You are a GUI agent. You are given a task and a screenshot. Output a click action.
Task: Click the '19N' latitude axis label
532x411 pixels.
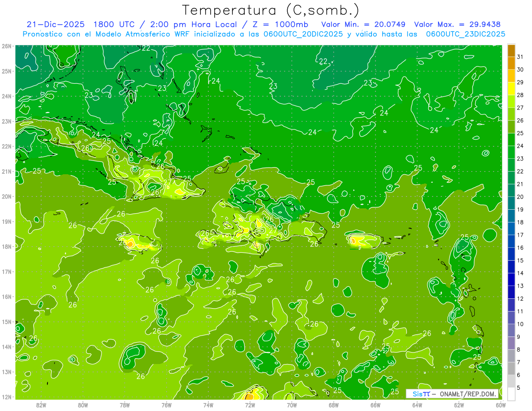tap(7, 222)
